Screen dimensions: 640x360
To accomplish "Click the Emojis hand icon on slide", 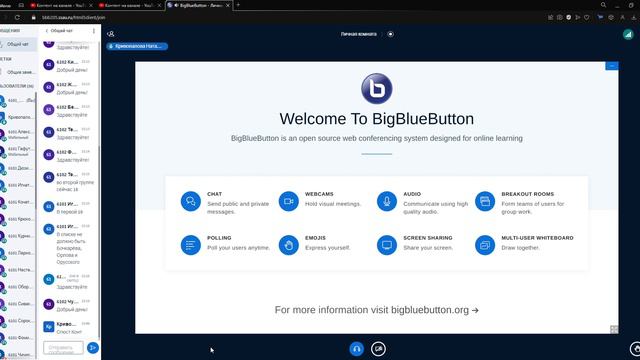I will click(289, 245).
